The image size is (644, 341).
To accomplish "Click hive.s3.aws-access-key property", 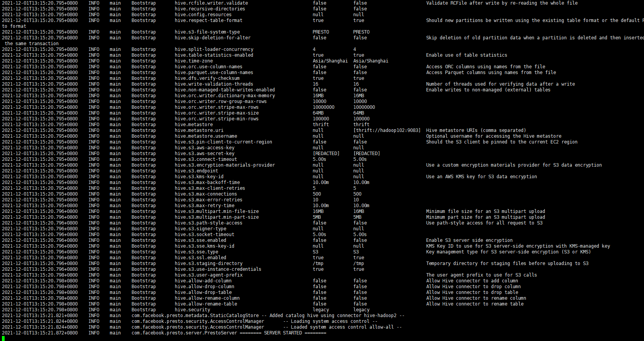I will pyautogui.click(x=204, y=148).
